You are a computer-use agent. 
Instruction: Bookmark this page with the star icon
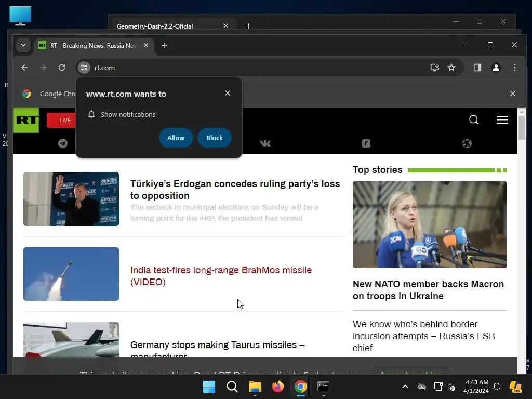[451, 68]
